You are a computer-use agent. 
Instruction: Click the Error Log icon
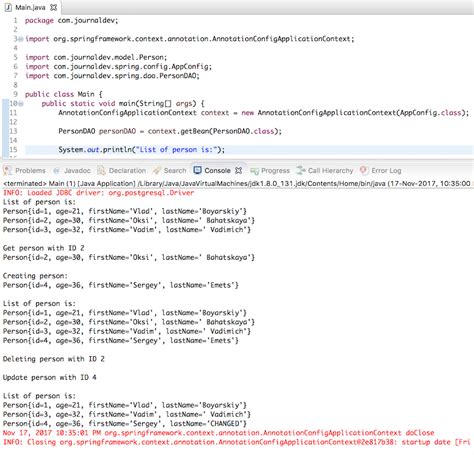(364, 170)
